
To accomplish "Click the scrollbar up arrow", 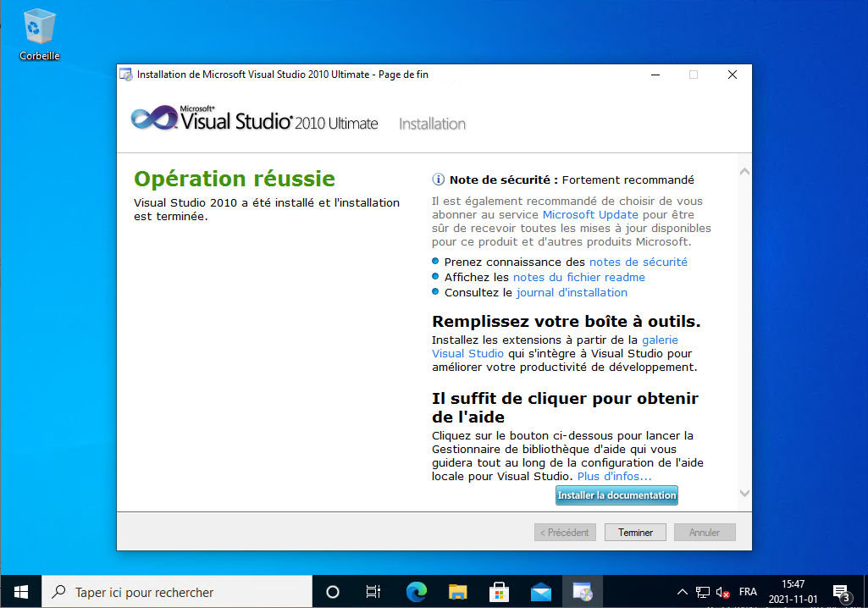I will click(x=744, y=172).
